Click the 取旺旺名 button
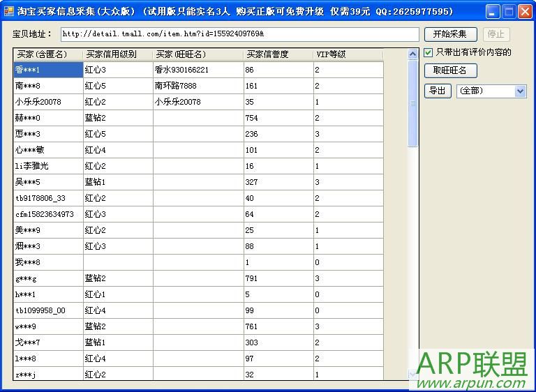This screenshot has width=536, height=392. pos(451,70)
